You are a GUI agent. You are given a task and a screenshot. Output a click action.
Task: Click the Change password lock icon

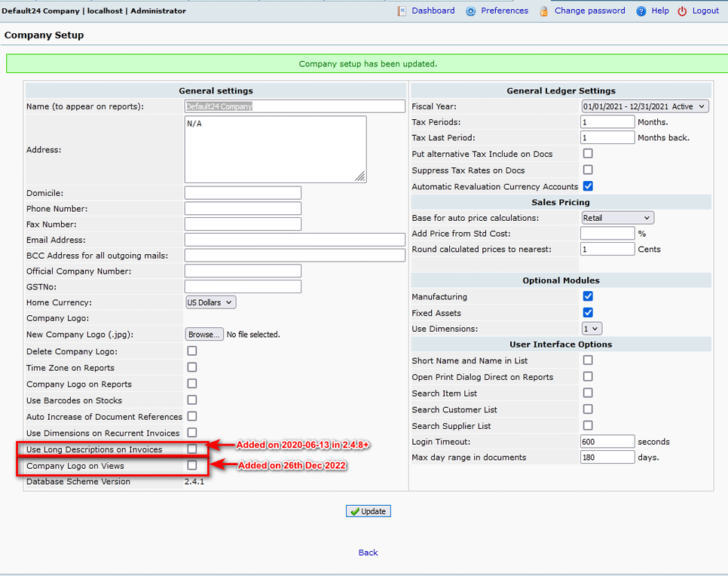coord(544,11)
